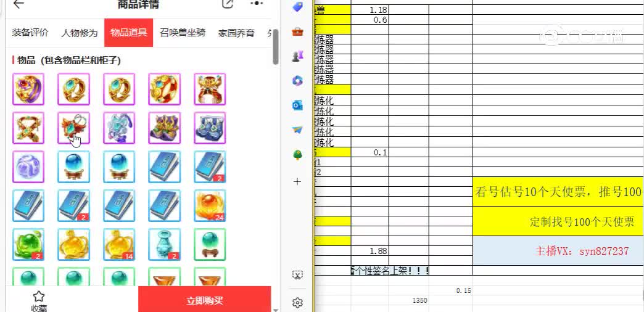The width and height of the screenshot is (644, 312).
Task: Switch to the 人物修为 tab
Action: pos(80,33)
